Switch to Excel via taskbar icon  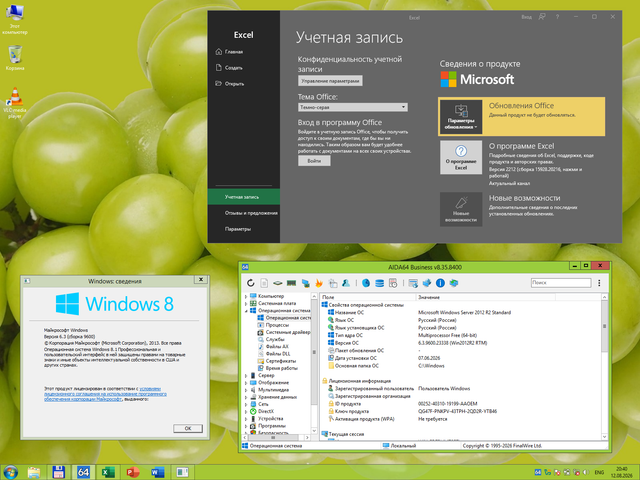pos(108,472)
